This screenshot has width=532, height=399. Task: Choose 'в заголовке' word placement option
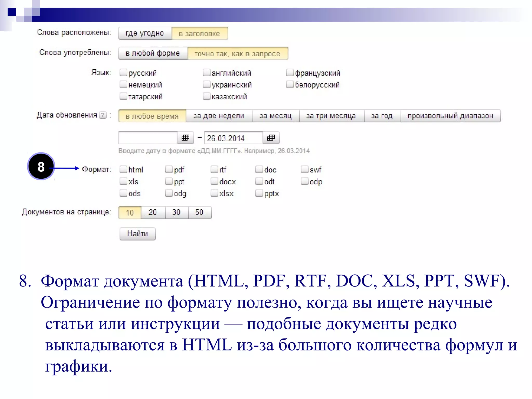click(200, 33)
